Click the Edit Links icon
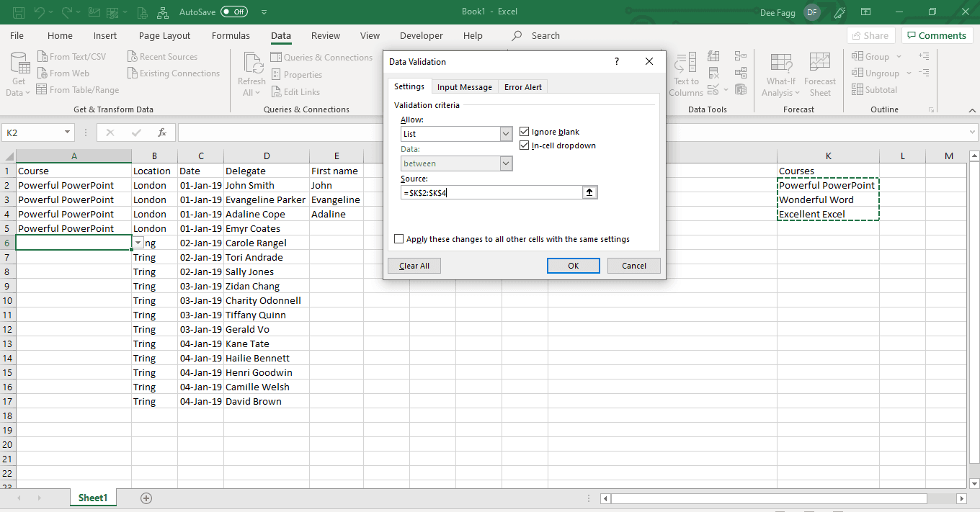 click(x=277, y=92)
